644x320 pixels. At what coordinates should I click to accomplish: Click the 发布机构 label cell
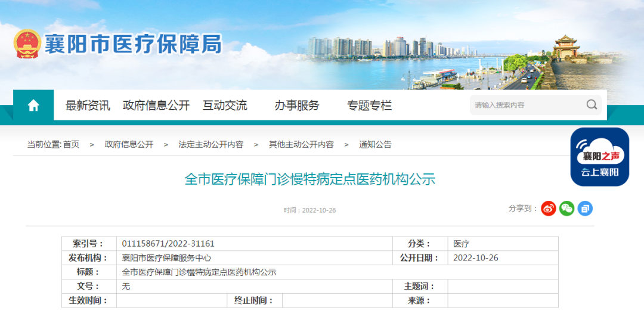click(x=89, y=258)
